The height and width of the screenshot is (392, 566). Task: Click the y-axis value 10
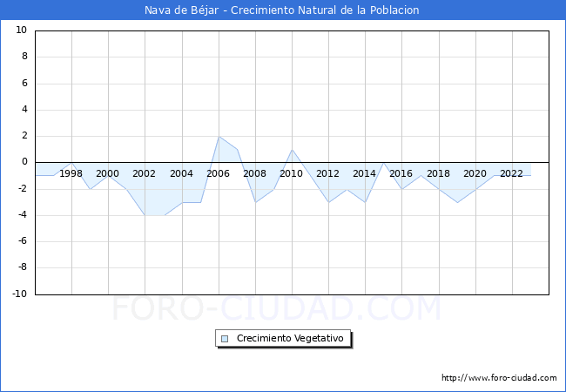point(21,30)
